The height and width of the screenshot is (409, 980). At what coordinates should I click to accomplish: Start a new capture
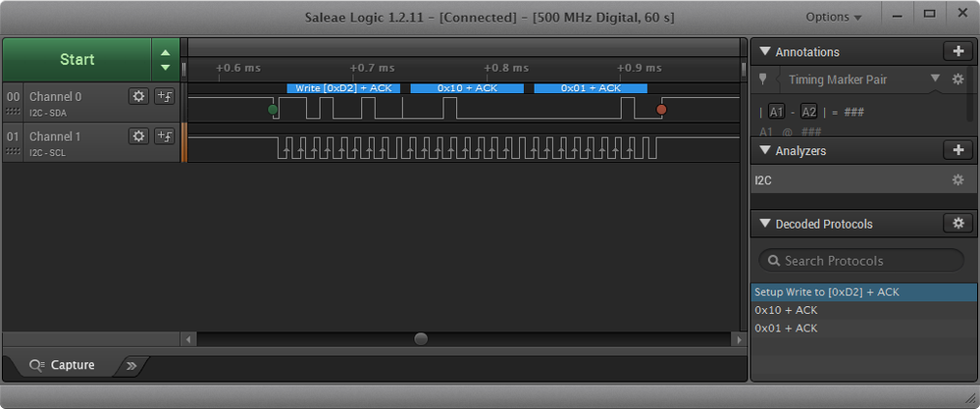[77, 59]
